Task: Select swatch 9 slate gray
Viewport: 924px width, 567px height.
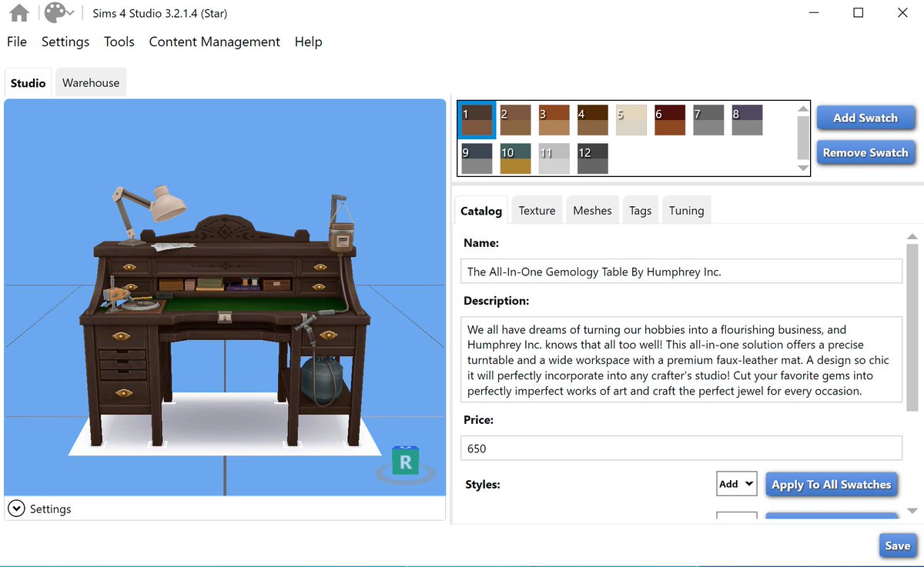Action: pos(477,158)
